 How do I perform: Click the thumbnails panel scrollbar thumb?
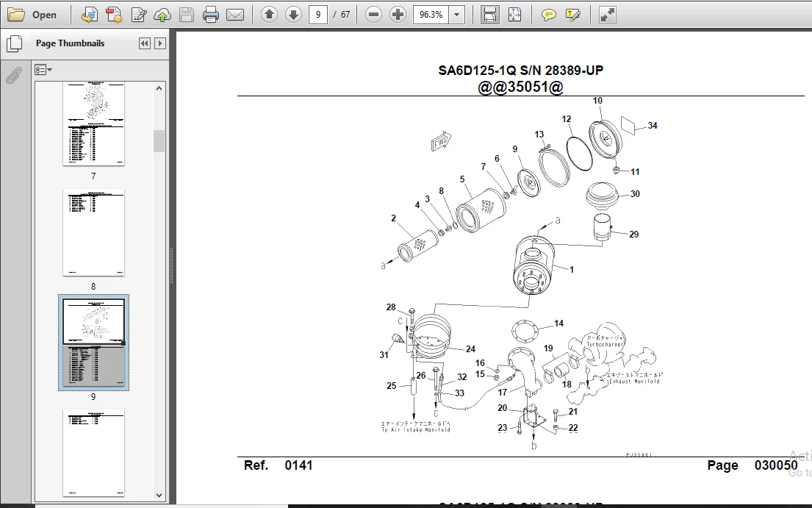click(x=159, y=141)
